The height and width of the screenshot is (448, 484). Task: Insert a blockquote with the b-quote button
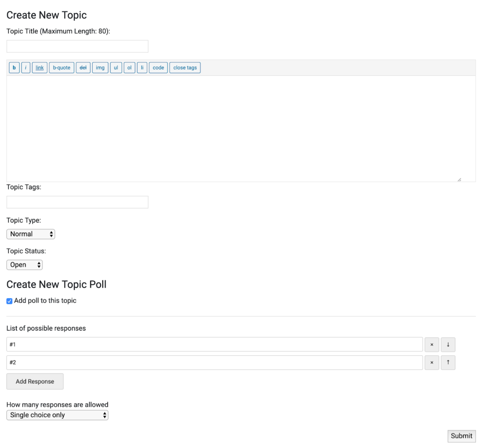(x=61, y=68)
